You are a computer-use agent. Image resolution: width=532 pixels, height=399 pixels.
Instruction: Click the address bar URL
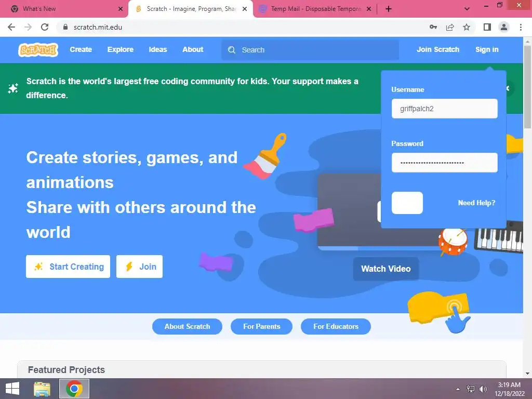[x=98, y=27]
